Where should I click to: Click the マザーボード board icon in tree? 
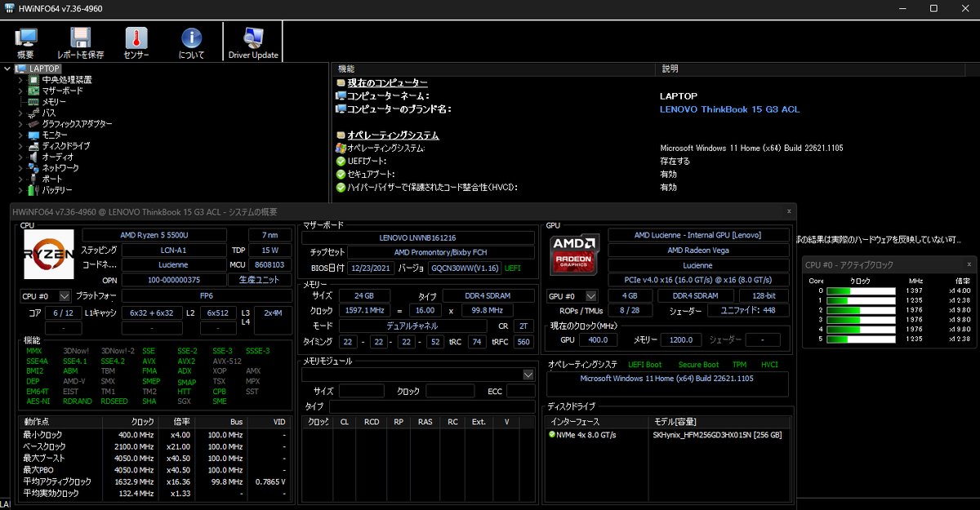click(34, 91)
